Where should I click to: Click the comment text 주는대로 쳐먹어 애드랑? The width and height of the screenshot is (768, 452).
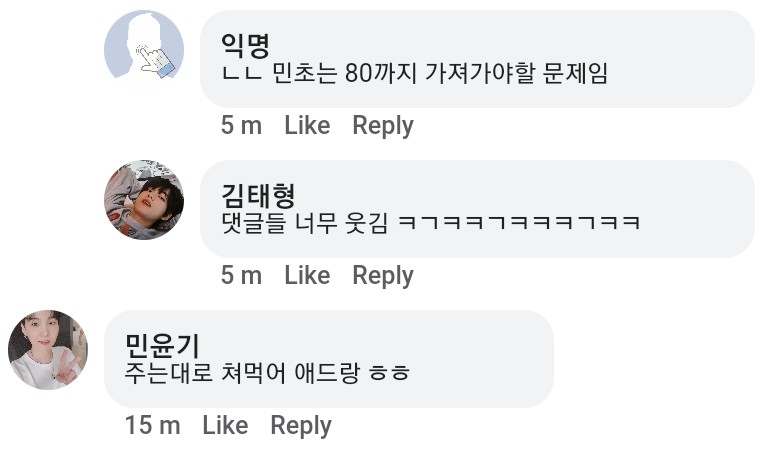[x=238, y=372]
